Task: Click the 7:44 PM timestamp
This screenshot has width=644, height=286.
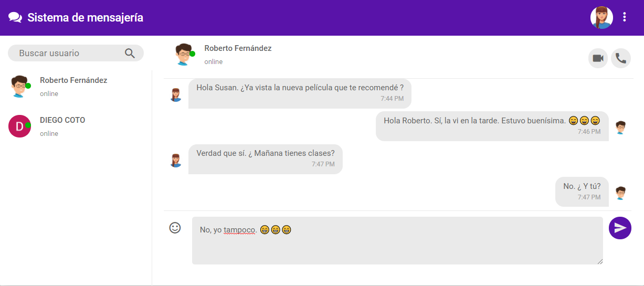Action: pyautogui.click(x=392, y=99)
